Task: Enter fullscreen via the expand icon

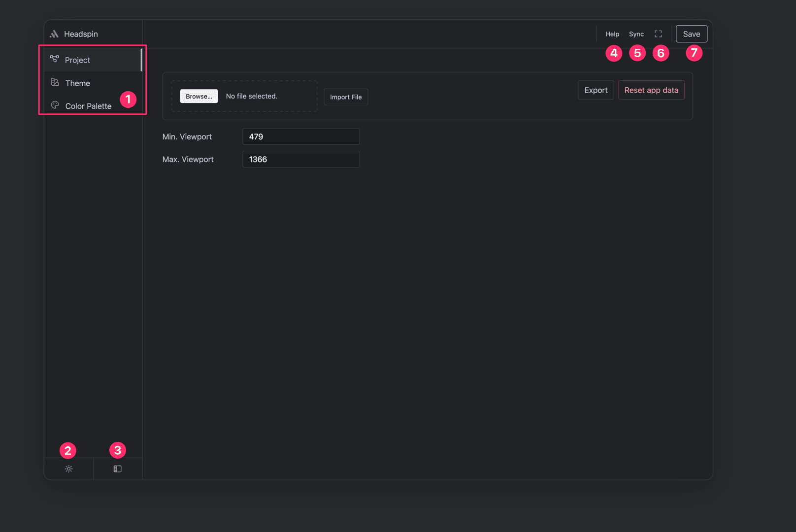Action: pyautogui.click(x=659, y=33)
